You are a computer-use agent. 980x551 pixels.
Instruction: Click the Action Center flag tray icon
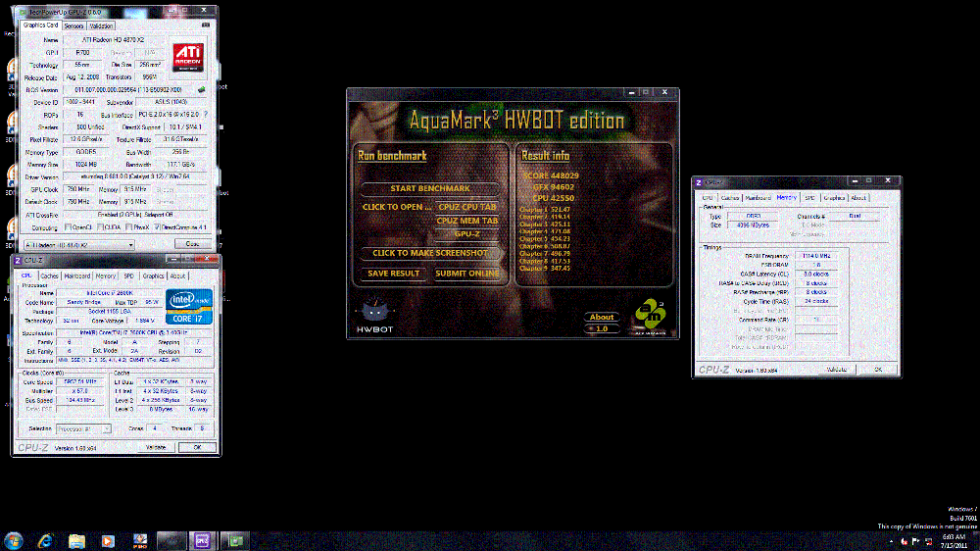pyautogui.click(x=915, y=541)
